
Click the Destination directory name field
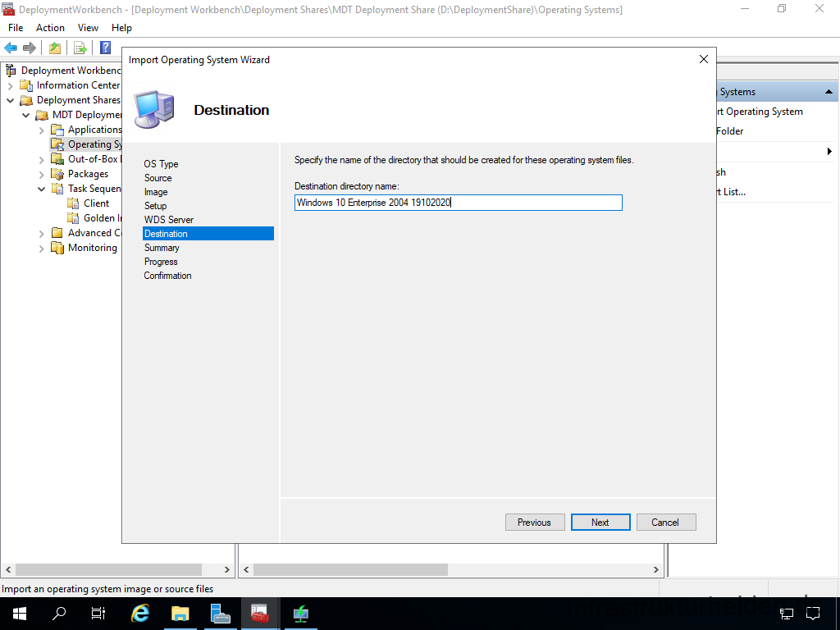click(458, 203)
